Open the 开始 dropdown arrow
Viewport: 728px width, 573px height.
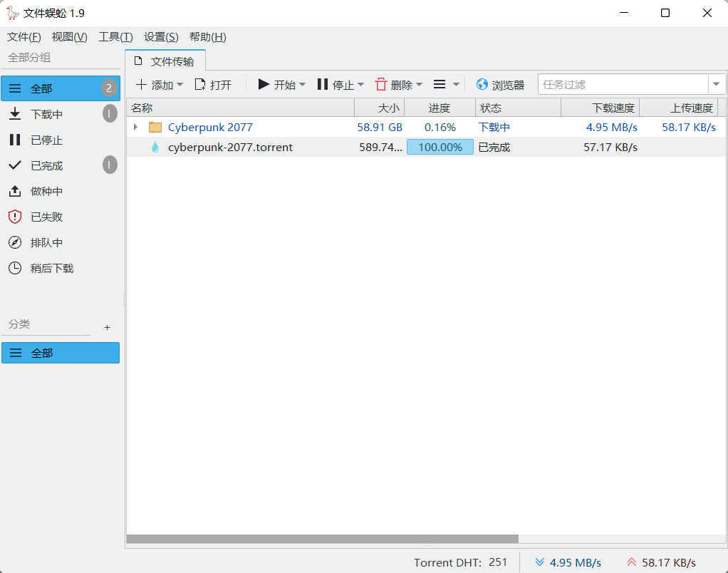(302, 85)
